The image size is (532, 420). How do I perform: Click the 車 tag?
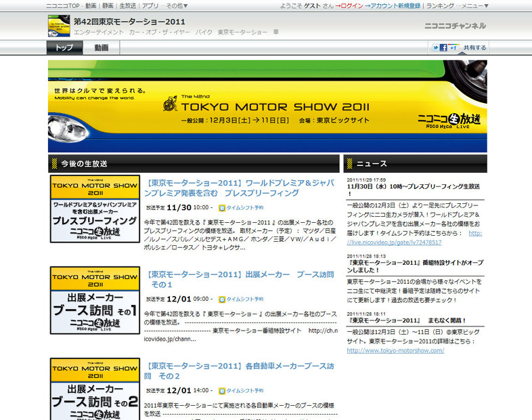point(276,33)
